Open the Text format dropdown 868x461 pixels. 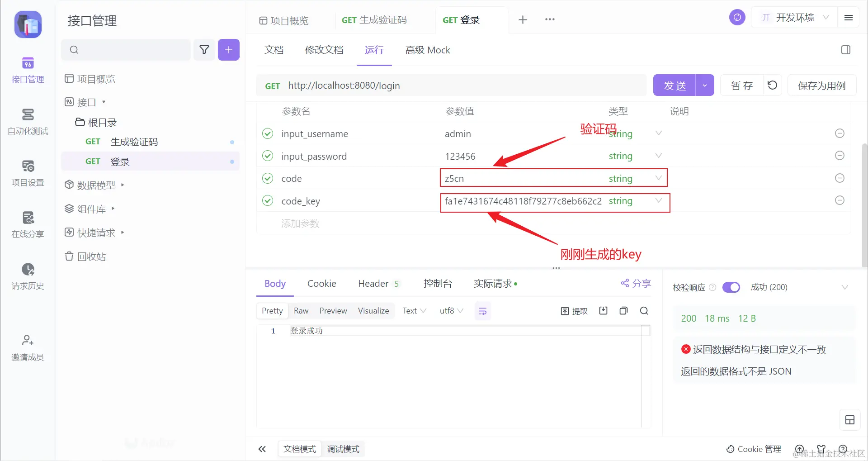click(x=414, y=311)
